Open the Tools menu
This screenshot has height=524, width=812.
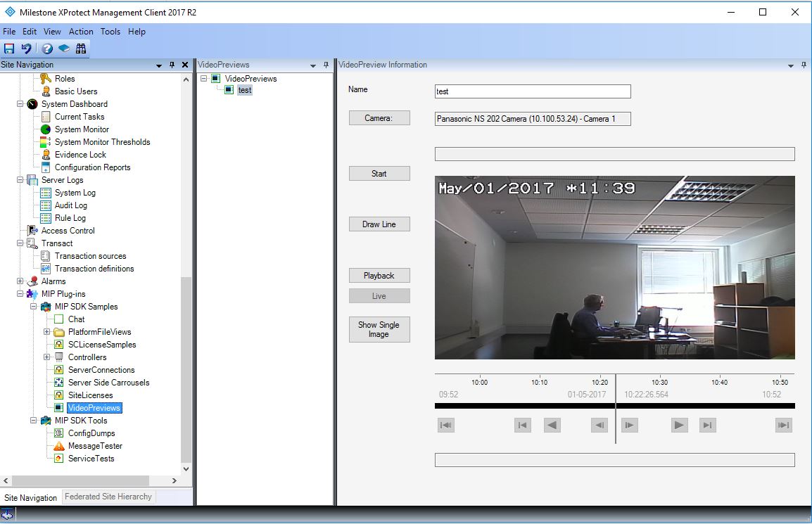pos(110,32)
